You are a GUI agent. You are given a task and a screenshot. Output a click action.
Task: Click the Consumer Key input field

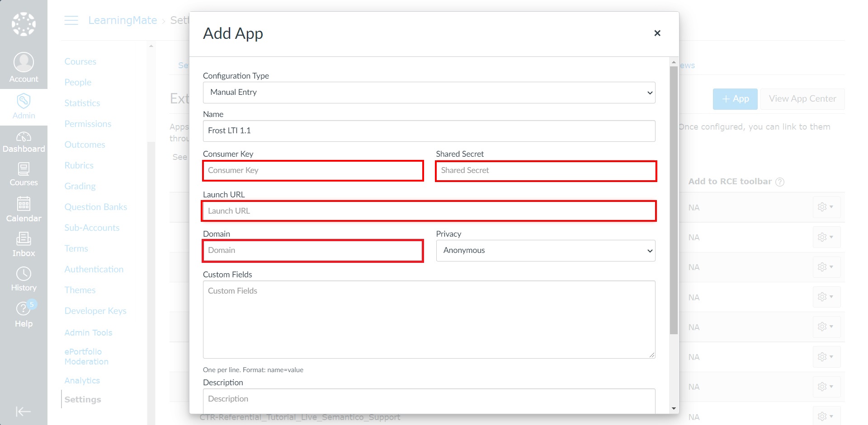(313, 171)
